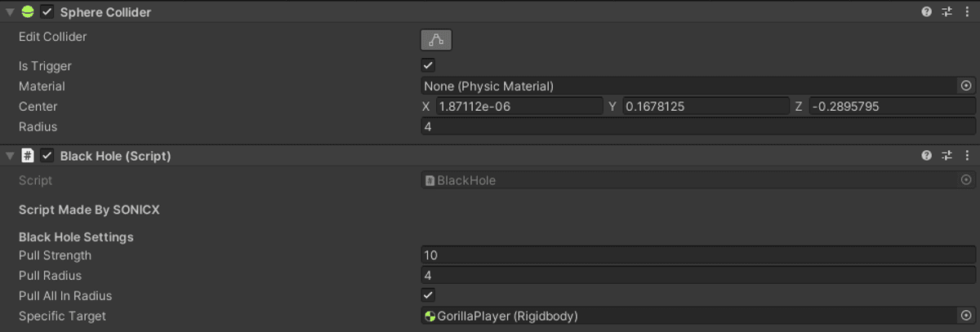This screenshot has width=980, height=332.
Task: Uncheck the Is Trigger checkbox
Action: click(428, 65)
